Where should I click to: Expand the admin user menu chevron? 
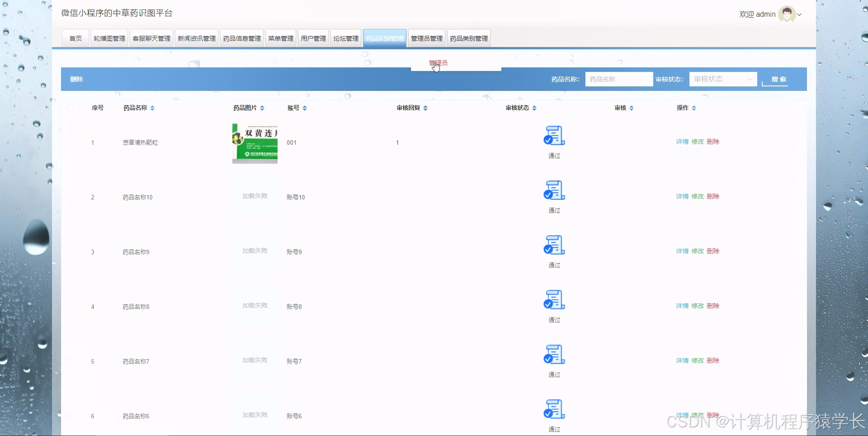(799, 14)
